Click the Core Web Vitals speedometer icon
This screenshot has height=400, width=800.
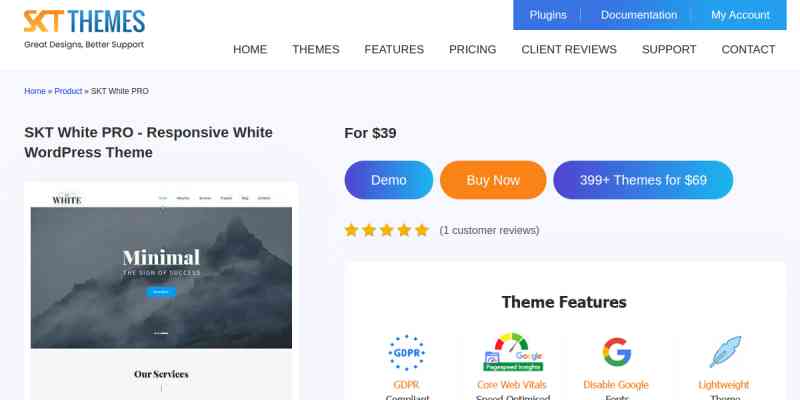coord(513,352)
